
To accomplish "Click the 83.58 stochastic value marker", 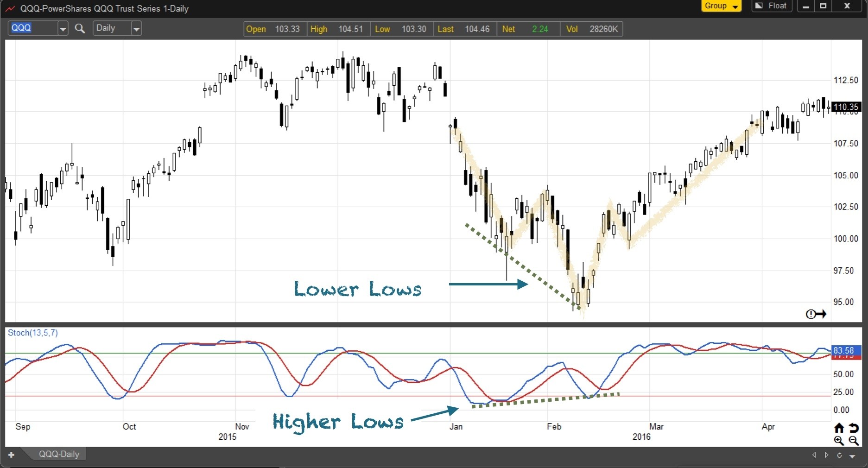I will [846, 350].
